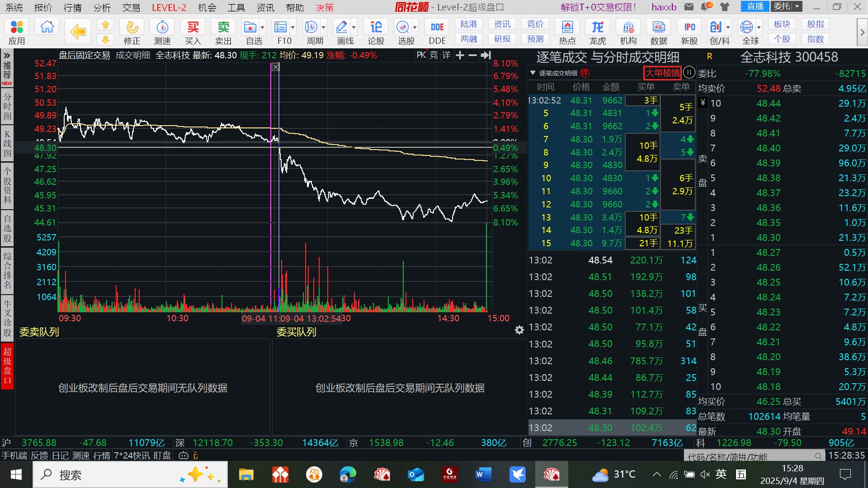Open the 创/科 board icon
The image size is (868, 488).
pos(716,28)
